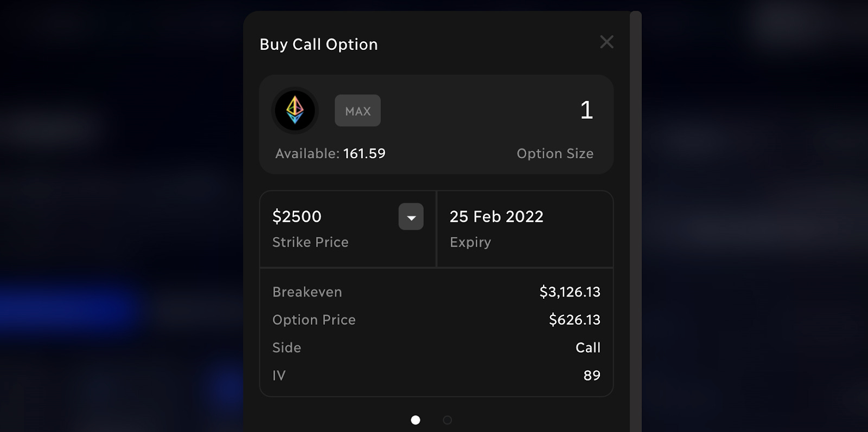Switch to the second page indicator dot
The width and height of the screenshot is (868, 432).
(448, 420)
